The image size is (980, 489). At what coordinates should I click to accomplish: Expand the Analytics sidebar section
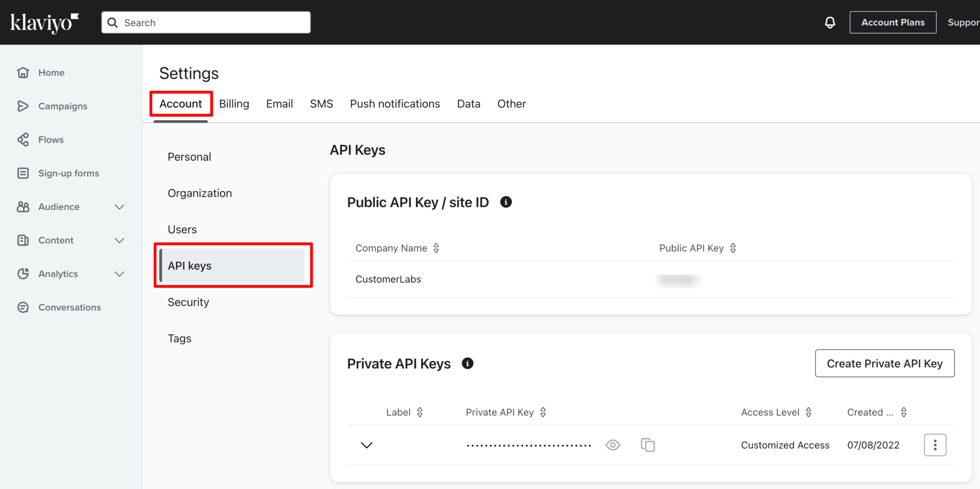(120, 274)
